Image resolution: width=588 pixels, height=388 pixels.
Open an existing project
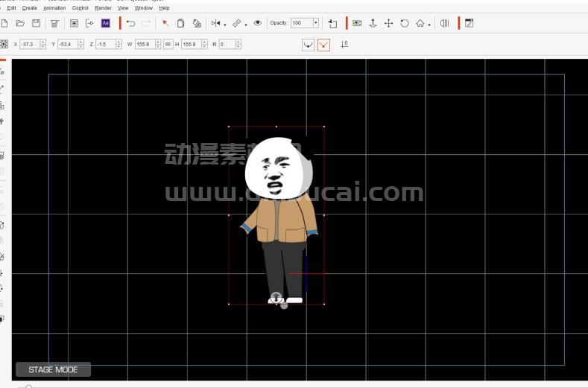click(x=20, y=23)
